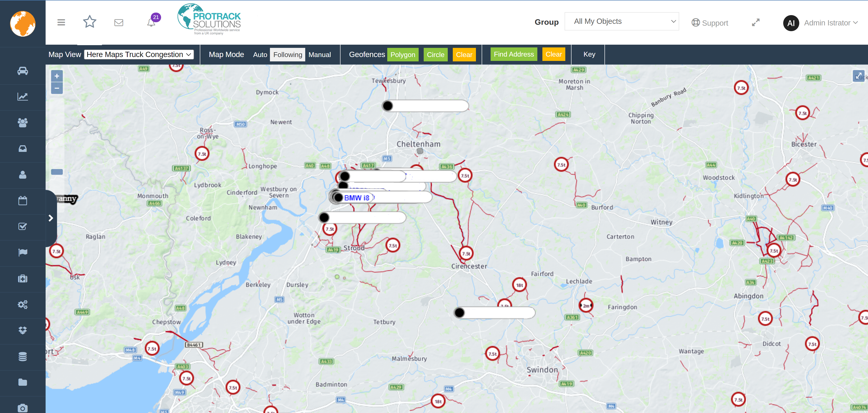Set map mode to Auto
The image size is (868, 413).
click(260, 55)
